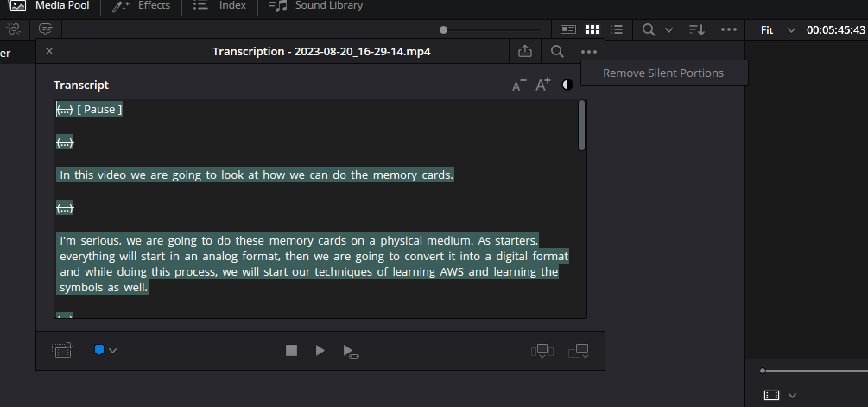Close the Transcription window
868x407 pixels.
(x=49, y=51)
